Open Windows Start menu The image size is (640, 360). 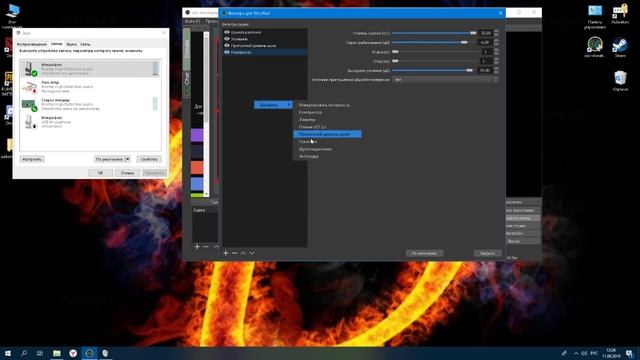click(x=8, y=353)
